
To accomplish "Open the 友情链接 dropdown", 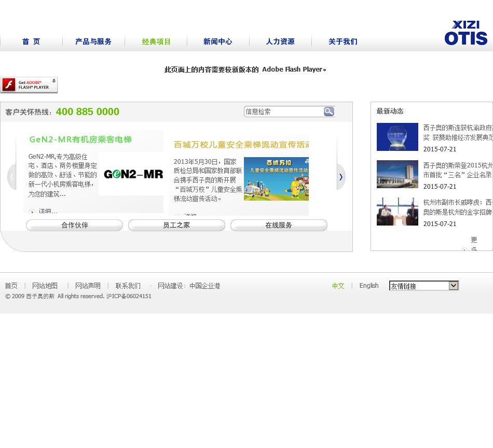I will (x=424, y=286).
